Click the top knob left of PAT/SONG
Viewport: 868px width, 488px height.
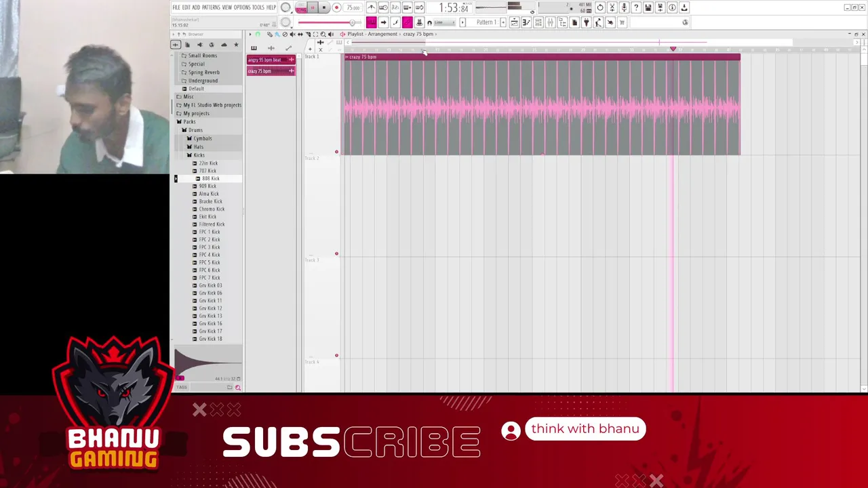[x=285, y=7]
